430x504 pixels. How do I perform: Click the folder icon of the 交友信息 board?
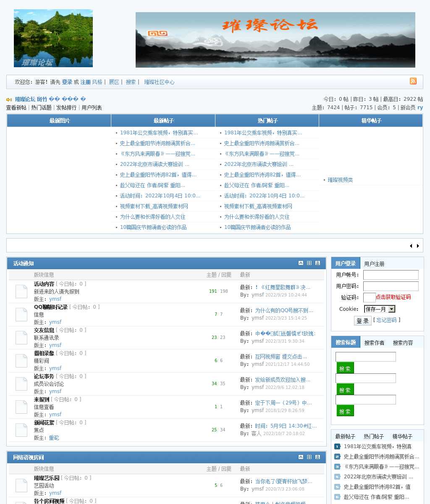tap(21, 338)
